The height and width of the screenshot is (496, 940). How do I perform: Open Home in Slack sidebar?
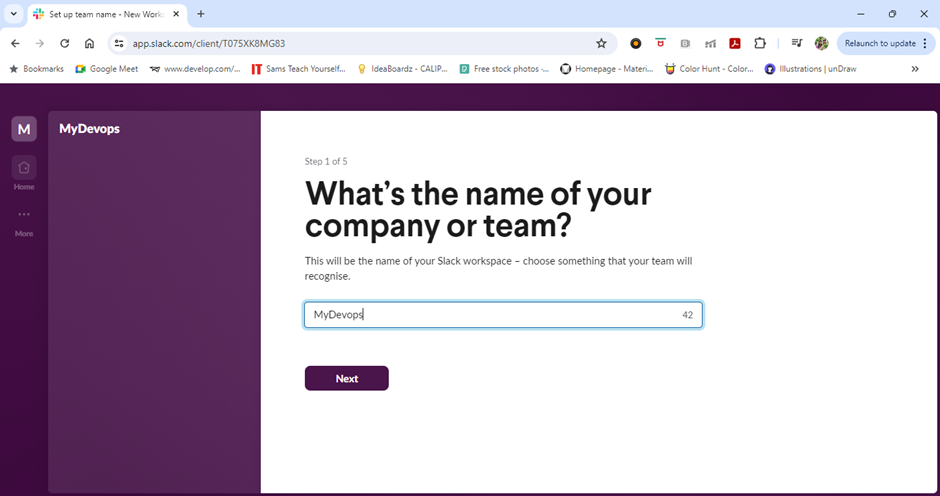click(x=24, y=174)
